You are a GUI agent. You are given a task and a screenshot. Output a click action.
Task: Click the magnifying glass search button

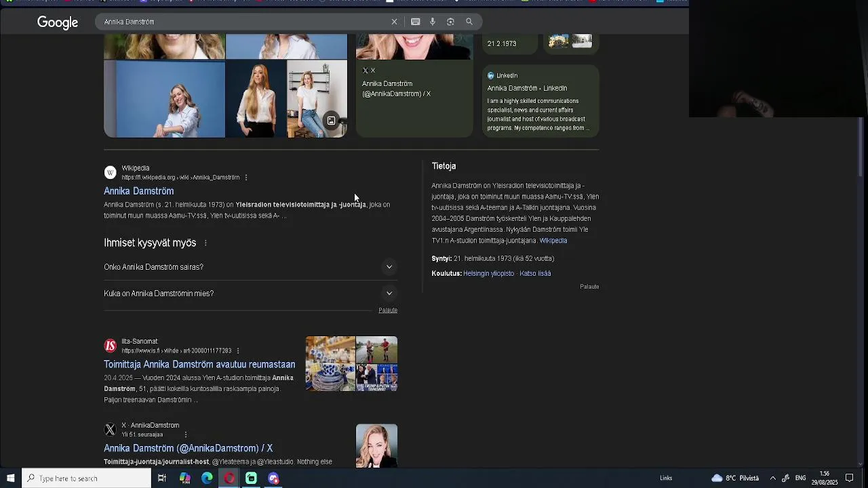[469, 22]
